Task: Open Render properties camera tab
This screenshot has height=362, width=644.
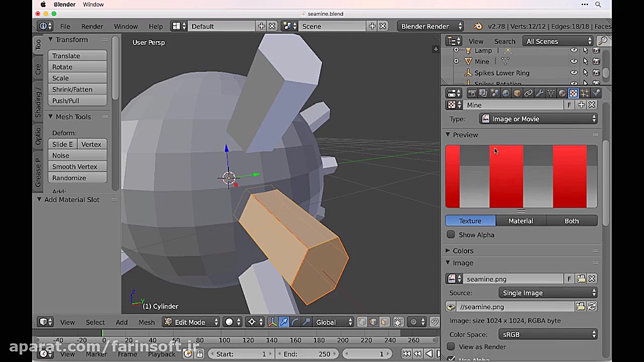Action: tap(472, 93)
